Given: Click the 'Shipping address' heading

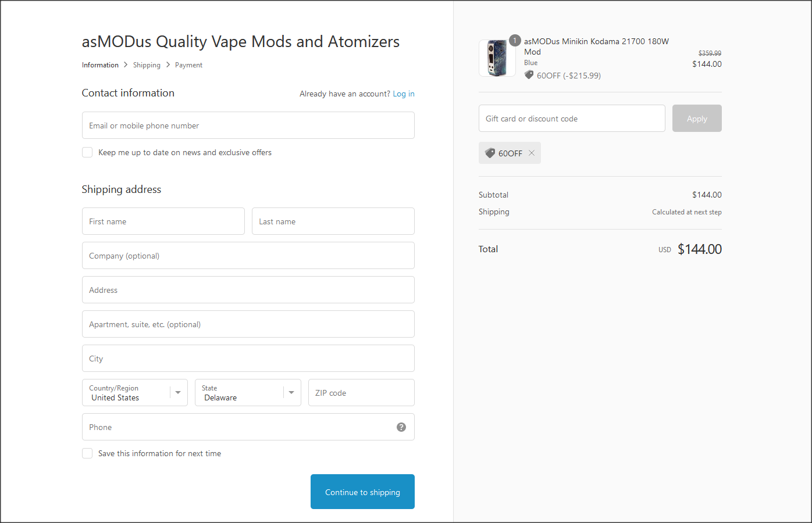Looking at the screenshot, I should pyautogui.click(x=122, y=189).
